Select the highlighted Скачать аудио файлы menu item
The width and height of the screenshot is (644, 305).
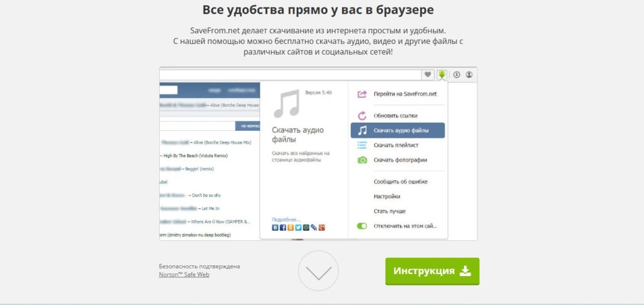click(x=397, y=131)
